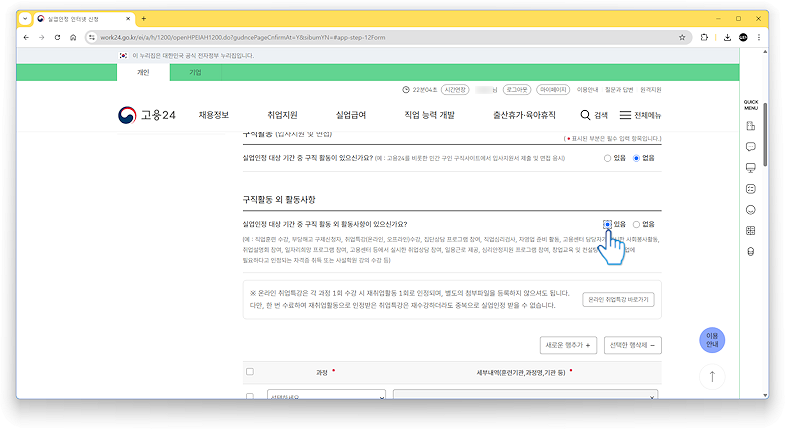Click 선택한 행삭제 − button

(633, 345)
